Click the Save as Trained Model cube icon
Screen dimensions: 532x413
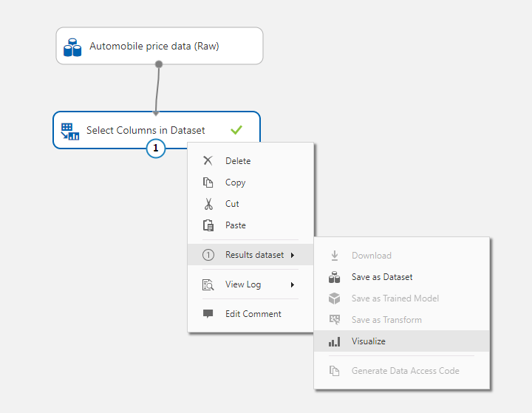334,298
